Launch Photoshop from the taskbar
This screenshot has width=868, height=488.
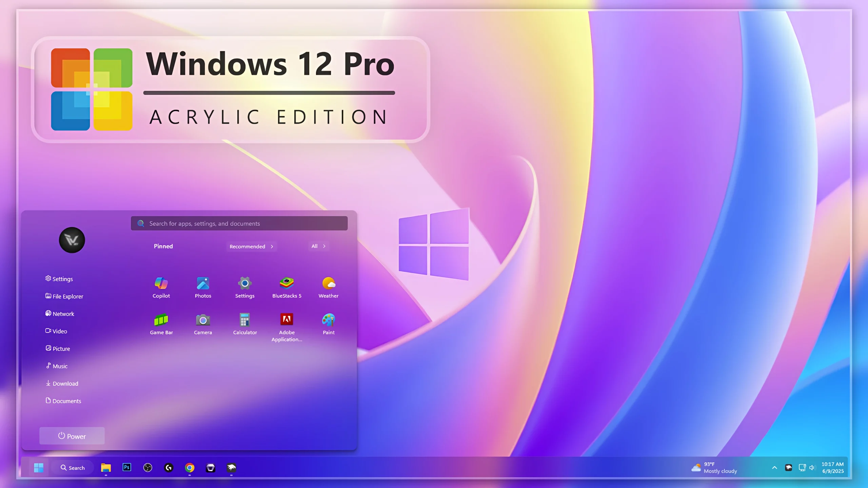[127, 468]
